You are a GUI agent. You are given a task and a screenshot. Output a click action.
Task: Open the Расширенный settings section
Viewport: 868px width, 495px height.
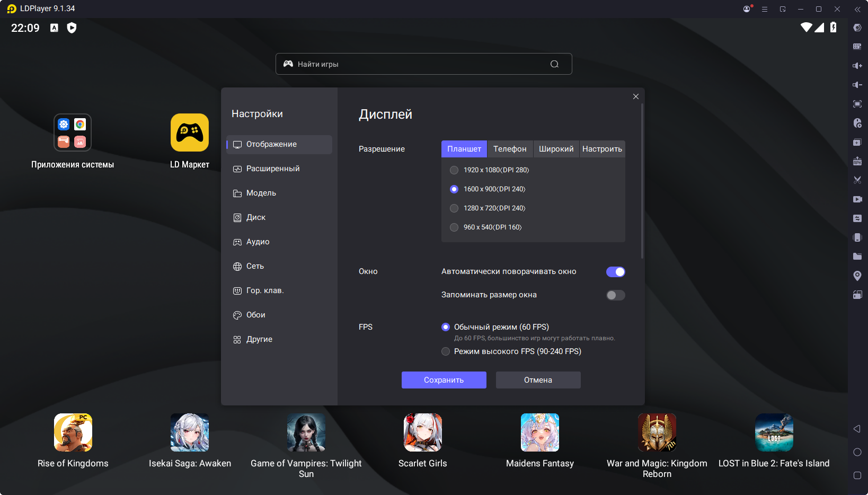[273, 169]
